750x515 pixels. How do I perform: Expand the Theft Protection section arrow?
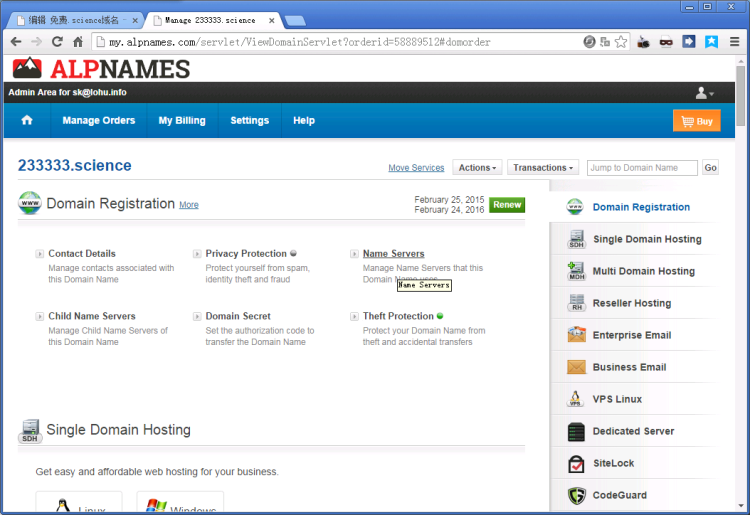pyautogui.click(x=354, y=317)
